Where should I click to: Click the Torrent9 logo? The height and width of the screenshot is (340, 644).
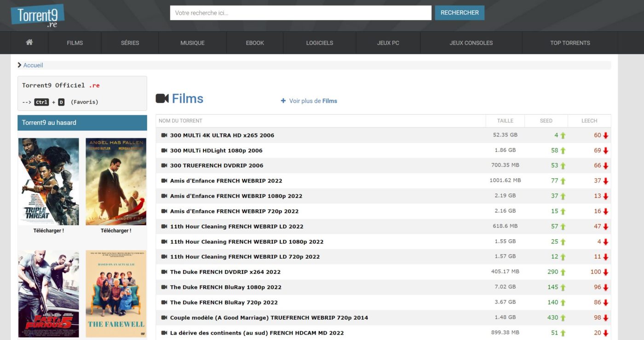(37, 16)
